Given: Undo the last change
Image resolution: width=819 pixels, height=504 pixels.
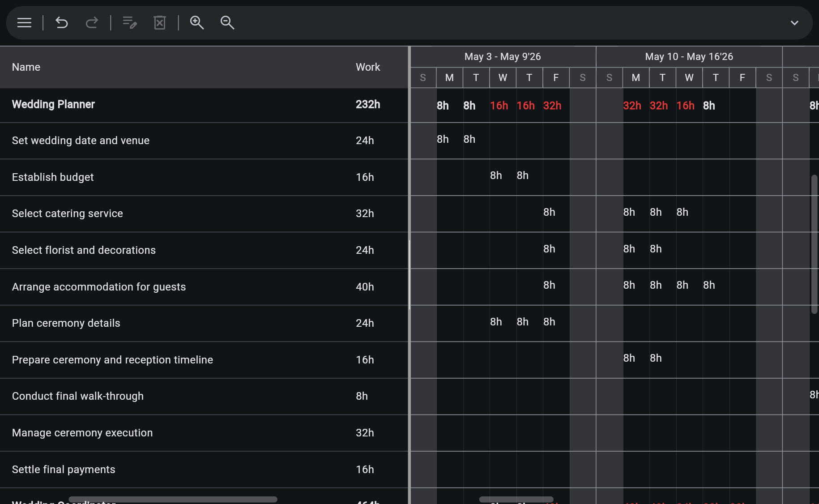Looking at the screenshot, I should (61, 22).
